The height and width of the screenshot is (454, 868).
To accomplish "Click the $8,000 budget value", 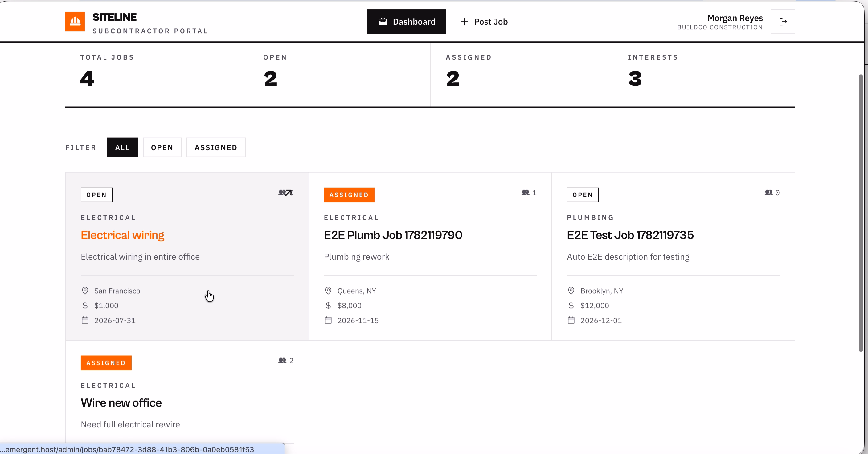I will point(350,305).
